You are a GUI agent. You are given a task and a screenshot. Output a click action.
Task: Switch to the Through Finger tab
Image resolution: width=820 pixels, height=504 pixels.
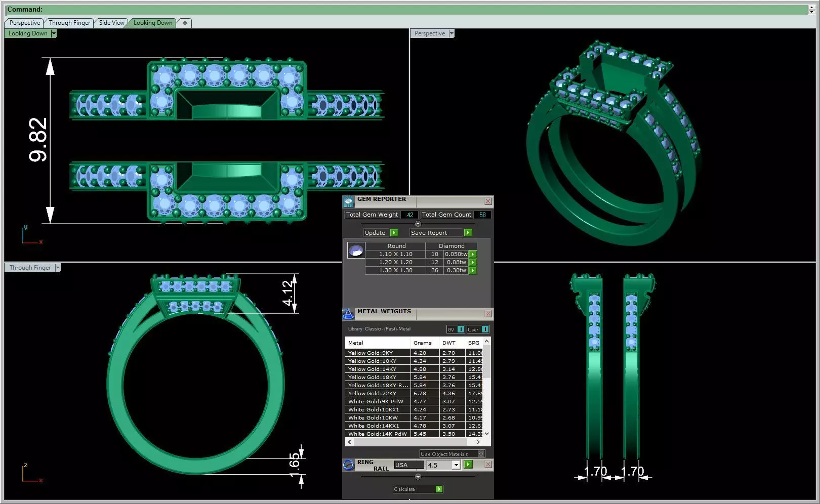(x=69, y=23)
